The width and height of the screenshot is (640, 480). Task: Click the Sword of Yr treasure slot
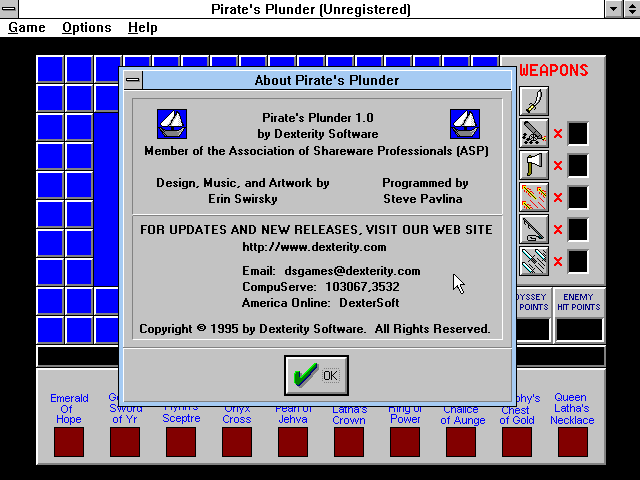[125, 442]
